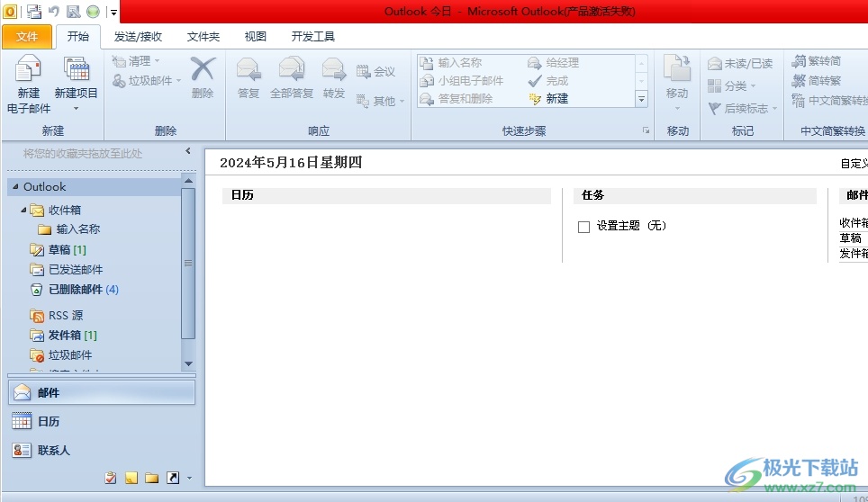Click the folder list scrollbar down arrow
Image resolution: width=868 pixels, height=502 pixels.
188,363
